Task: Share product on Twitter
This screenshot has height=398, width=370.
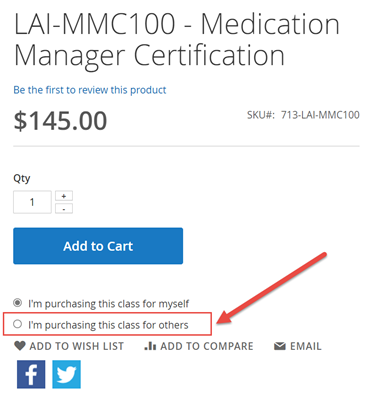Action: pos(66,374)
